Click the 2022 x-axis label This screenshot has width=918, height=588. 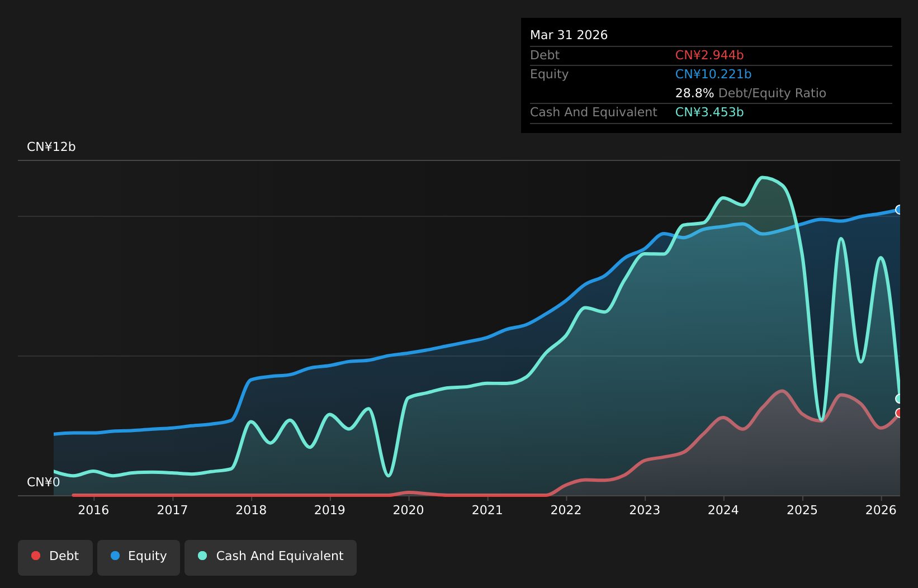tap(566, 510)
